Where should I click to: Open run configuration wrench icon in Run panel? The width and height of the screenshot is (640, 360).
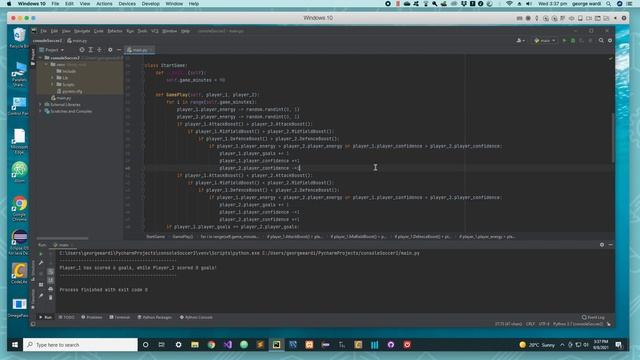(41, 263)
